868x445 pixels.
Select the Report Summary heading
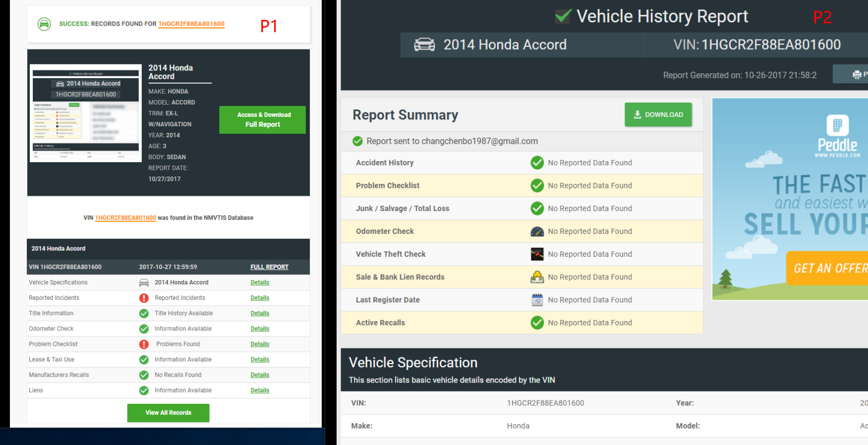point(405,115)
